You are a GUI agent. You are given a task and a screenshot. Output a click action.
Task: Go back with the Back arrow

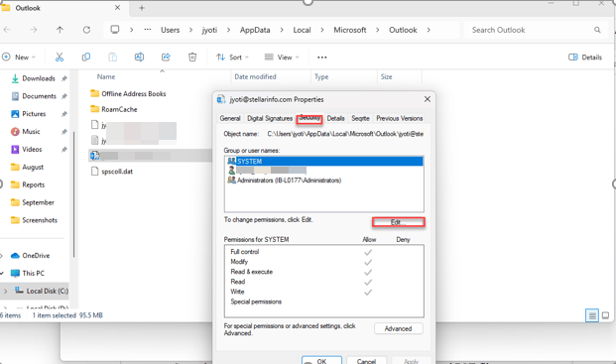tap(7, 30)
